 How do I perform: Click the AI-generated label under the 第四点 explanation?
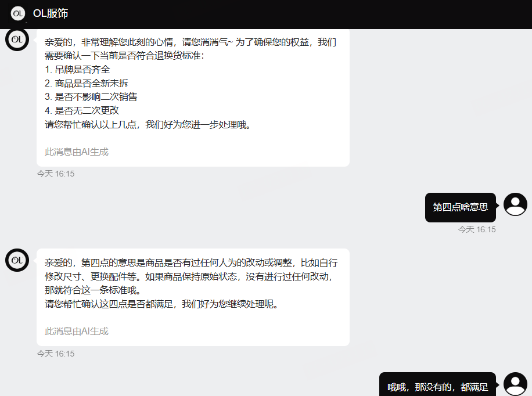click(x=77, y=331)
